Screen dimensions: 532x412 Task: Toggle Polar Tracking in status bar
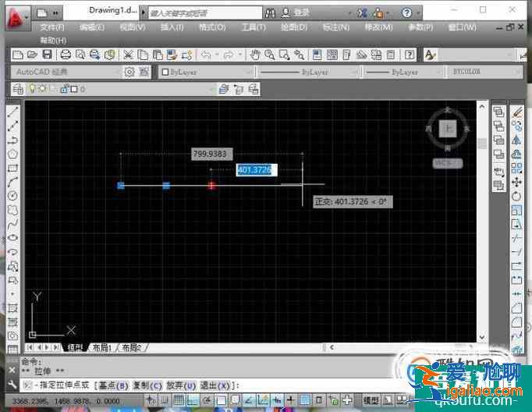(x=207, y=400)
